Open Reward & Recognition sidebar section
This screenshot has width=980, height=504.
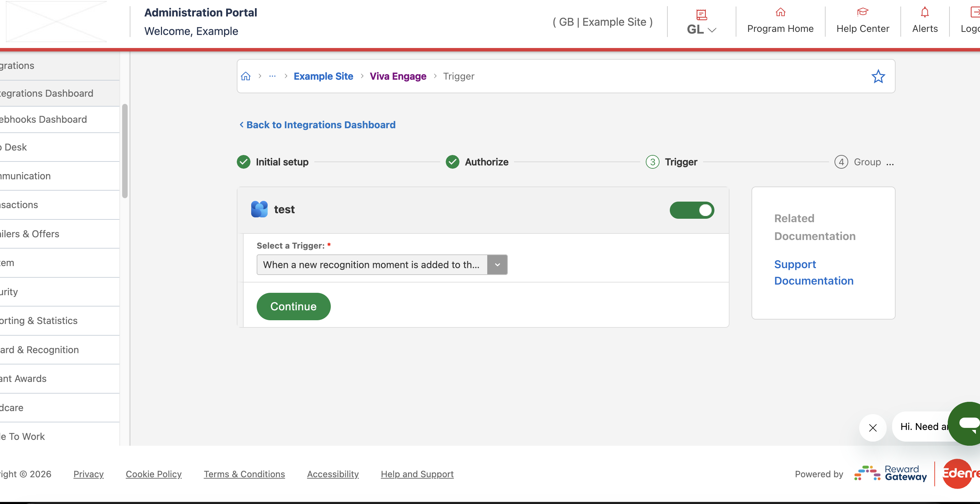coord(60,350)
